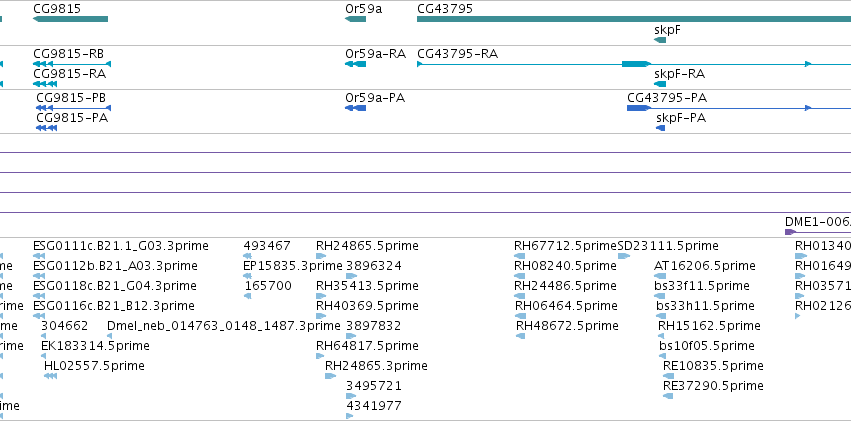This screenshot has height=421, width=851.
Task: Click the Or59a-PA coding feature
Action: pyautogui.click(x=355, y=108)
